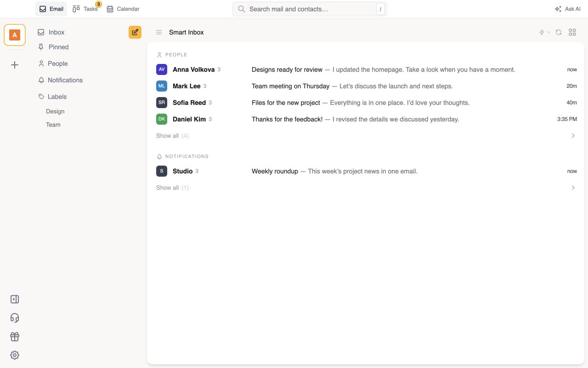Viewport: 588px width, 368px height.
Task: Open settings via the gear icon
Action: click(15, 355)
